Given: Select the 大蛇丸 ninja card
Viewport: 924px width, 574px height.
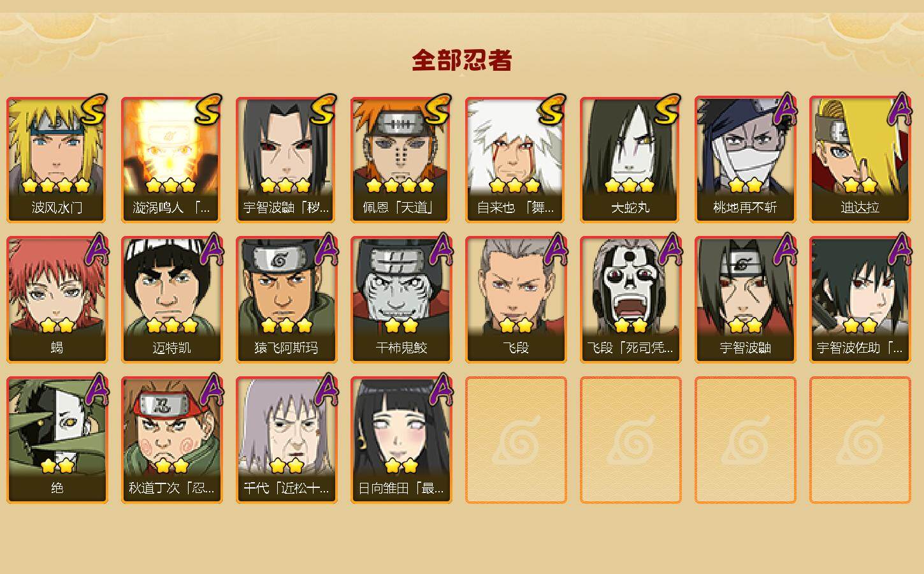Looking at the screenshot, I should 631,159.
